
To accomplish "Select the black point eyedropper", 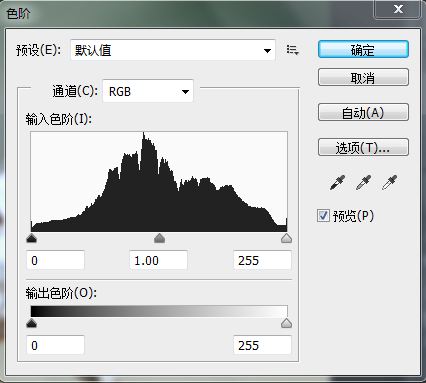I will (337, 182).
